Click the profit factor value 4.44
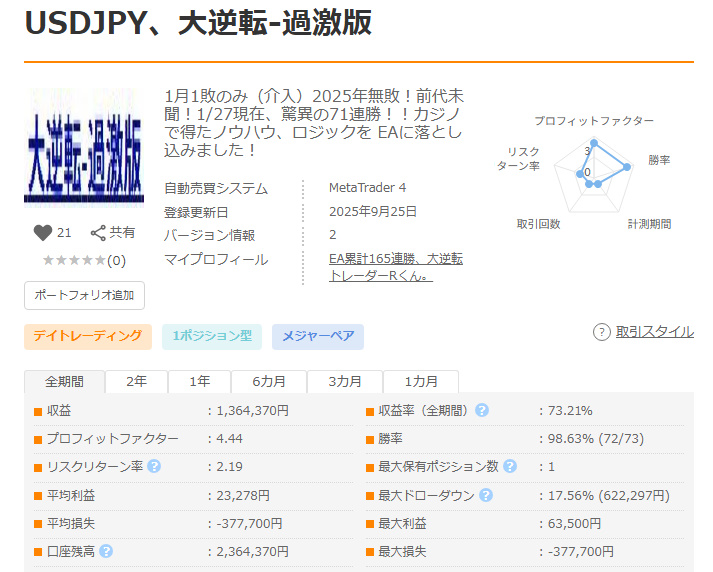The image size is (713, 572). pyautogui.click(x=230, y=439)
